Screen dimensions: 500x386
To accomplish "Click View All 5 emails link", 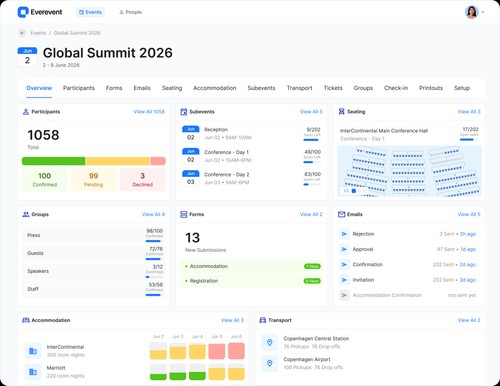I will pyautogui.click(x=469, y=214).
